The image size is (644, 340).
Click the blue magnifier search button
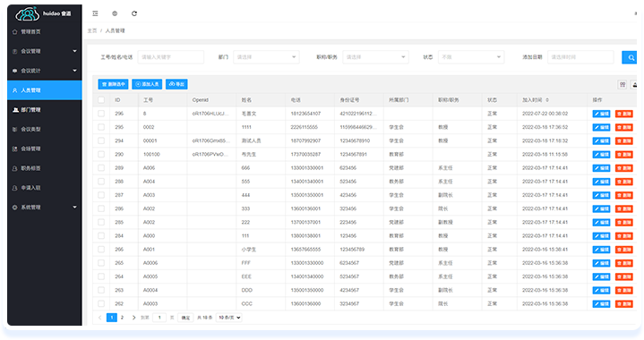click(x=629, y=57)
